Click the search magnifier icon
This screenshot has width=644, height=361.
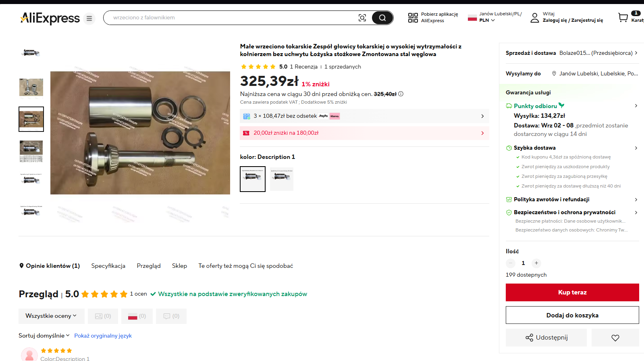(382, 18)
